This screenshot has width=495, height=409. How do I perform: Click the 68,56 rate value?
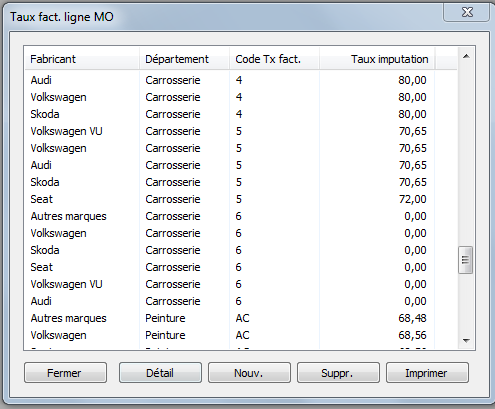pos(413,335)
